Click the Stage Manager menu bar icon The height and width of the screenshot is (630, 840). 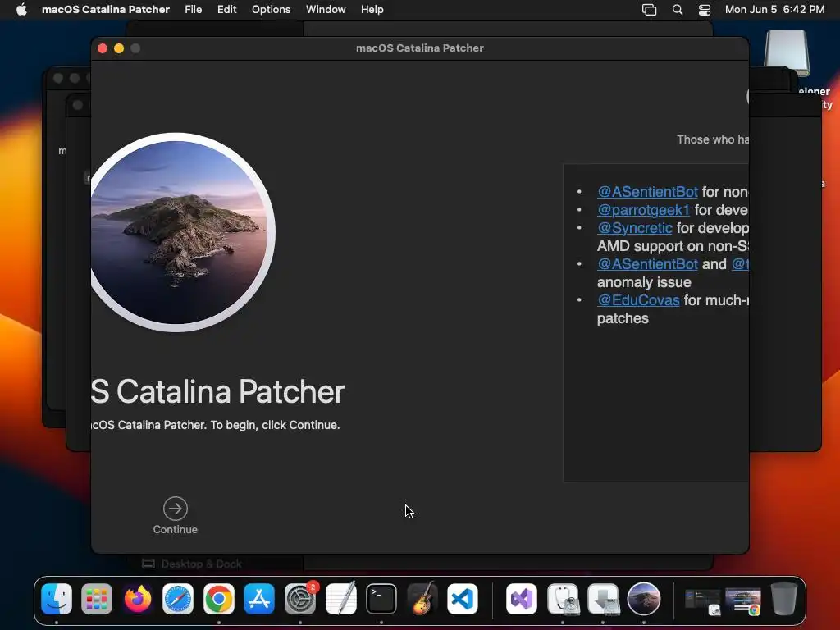click(650, 10)
